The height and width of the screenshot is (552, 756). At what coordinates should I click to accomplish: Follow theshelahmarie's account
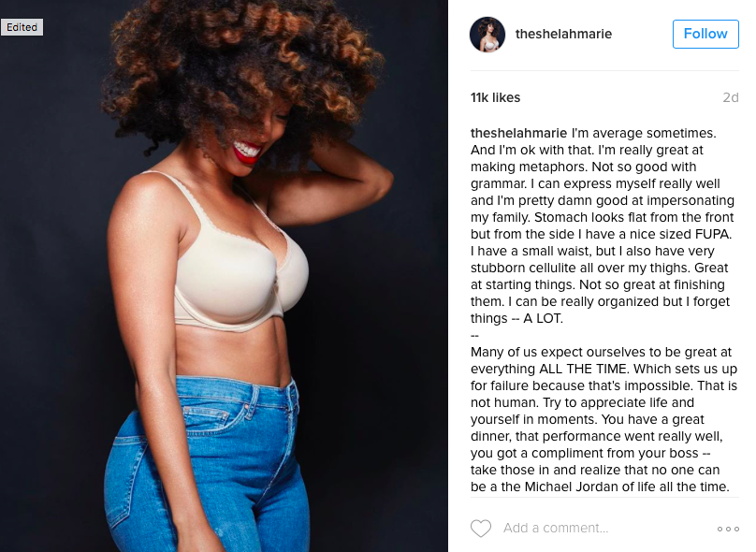[705, 34]
